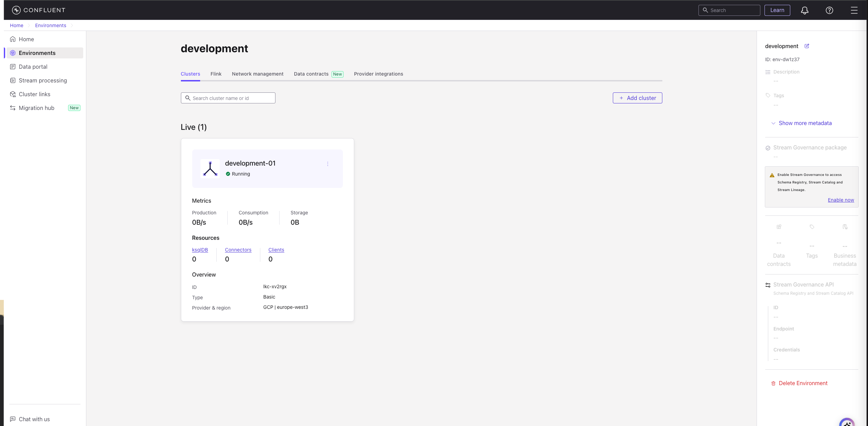Click the Data contracts panel icon

point(779,227)
